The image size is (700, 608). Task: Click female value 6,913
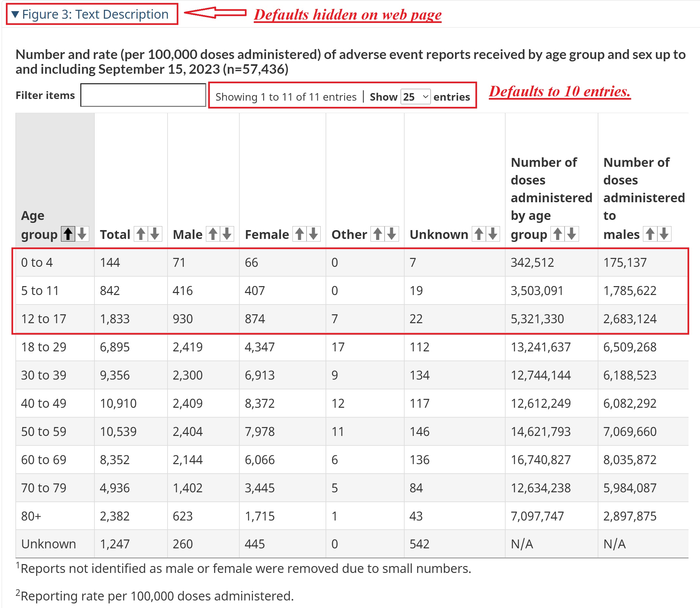(x=260, y=375)
